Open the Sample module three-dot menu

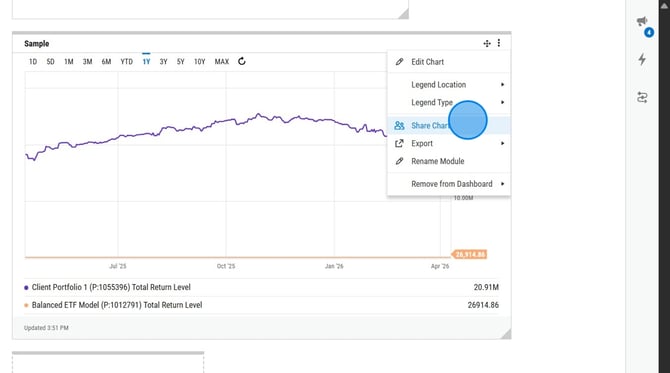coord(499,43)
